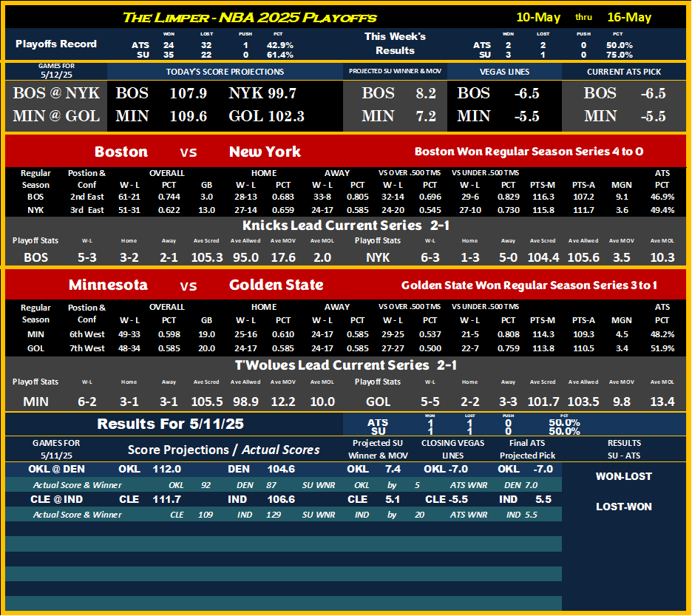Click the CLE projected score '111.7'
692x616 pixels.
click(167, 499)
